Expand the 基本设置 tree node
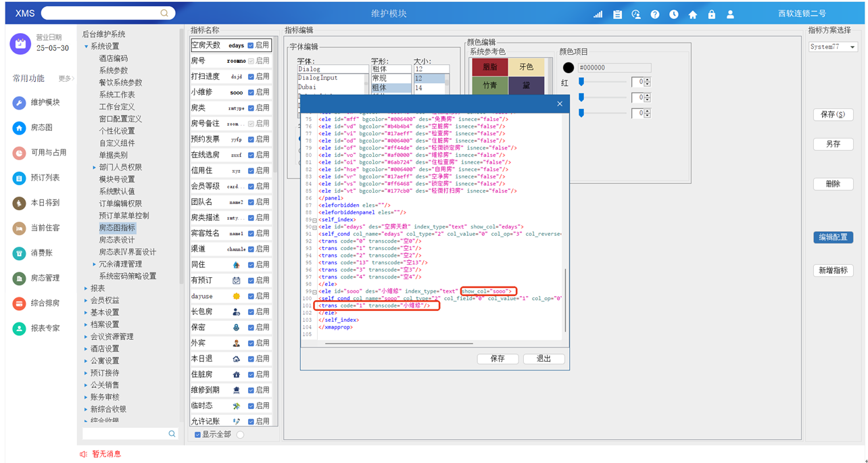Screen dimensions: 868x463 click(x=86, y=313)
